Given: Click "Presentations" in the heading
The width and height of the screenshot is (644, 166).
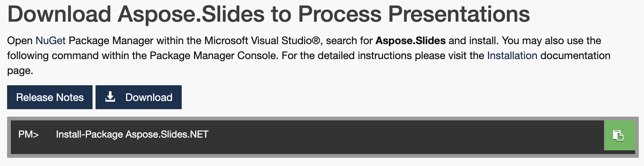Looking at the screenshot, I should point(459,14).
